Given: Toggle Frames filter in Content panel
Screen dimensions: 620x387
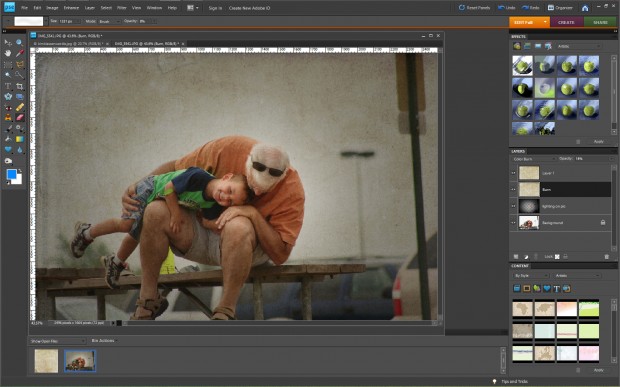Looking at the screenshot, I should click(x=527, y=289).
